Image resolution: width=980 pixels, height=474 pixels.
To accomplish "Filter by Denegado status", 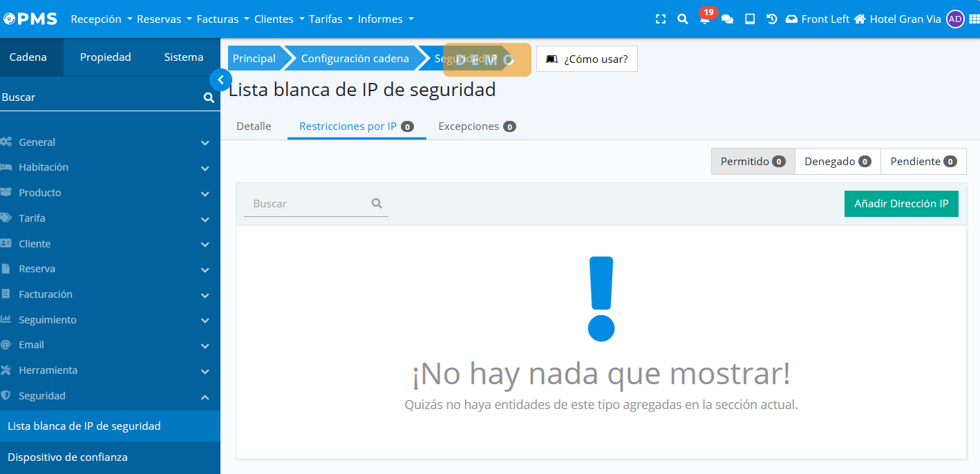I will 838,161.
